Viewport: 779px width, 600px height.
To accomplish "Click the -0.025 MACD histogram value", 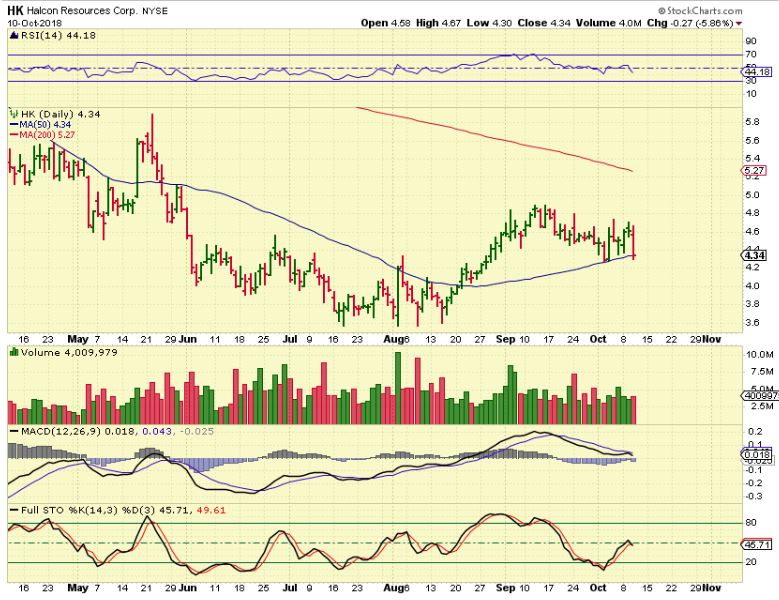I will (195, 431).
